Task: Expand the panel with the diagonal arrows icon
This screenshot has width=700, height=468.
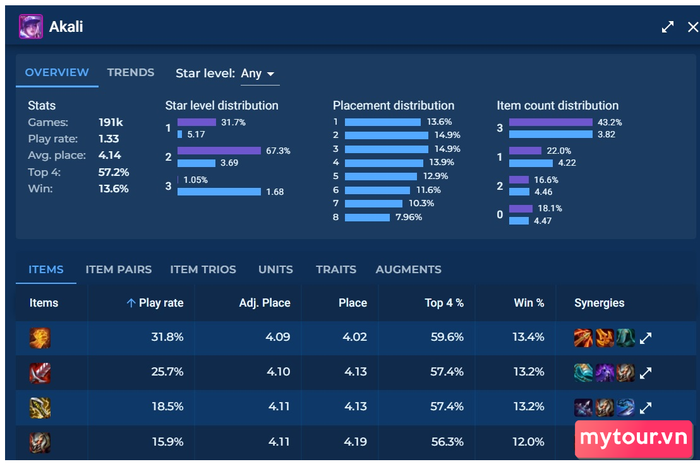Action: [667, 27]
